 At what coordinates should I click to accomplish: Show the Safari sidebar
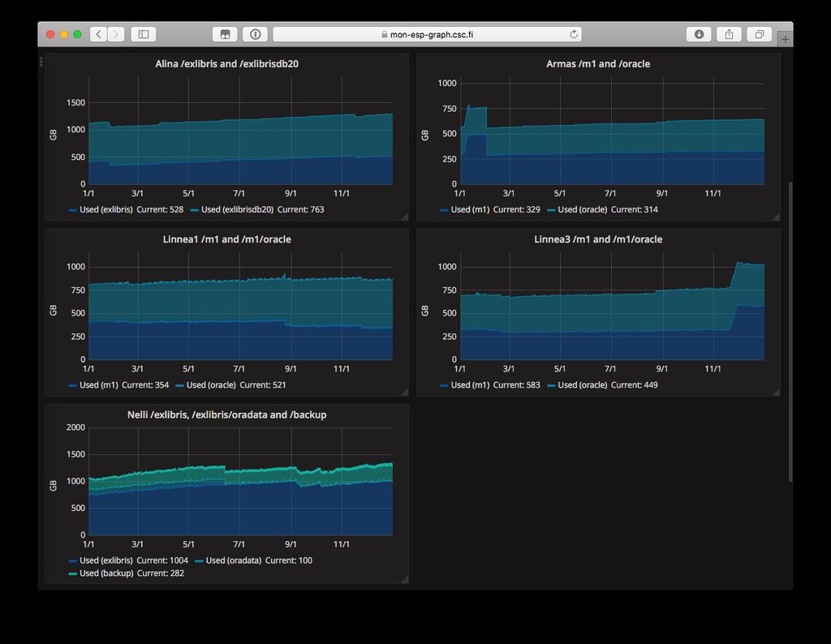click(143, 34)
